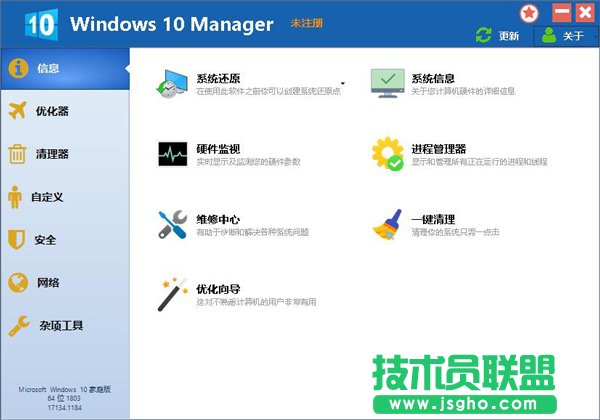
Task: Select the 一键清理 title text
Action: point(433,219)
